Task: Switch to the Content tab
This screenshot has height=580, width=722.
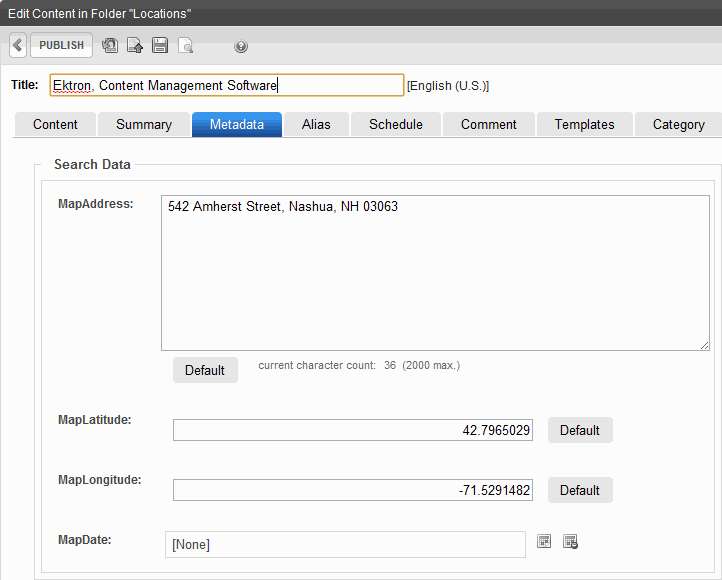Action: point(55,124)
